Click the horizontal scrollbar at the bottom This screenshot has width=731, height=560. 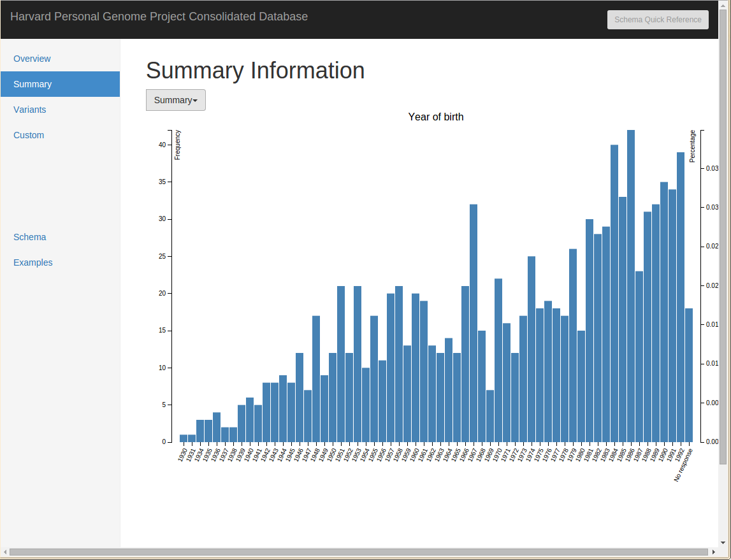tap(357, 552)
